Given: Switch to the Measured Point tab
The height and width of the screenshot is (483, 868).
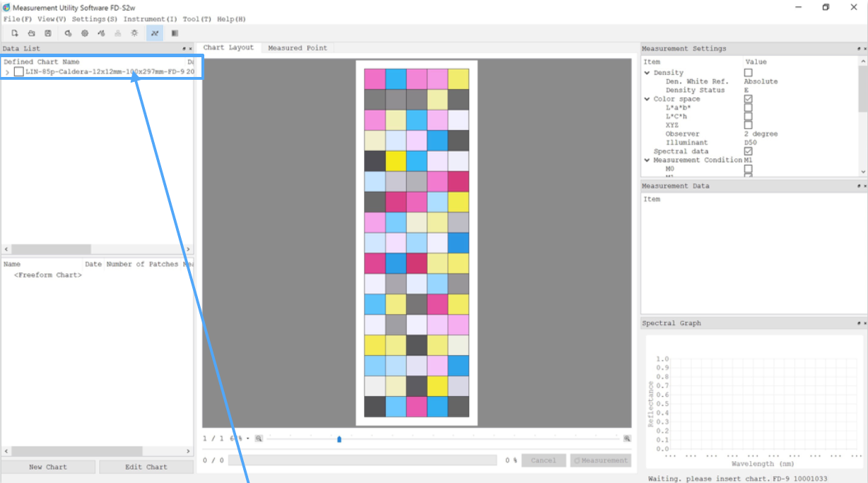Looking at the screenshot, I should 297,48.
